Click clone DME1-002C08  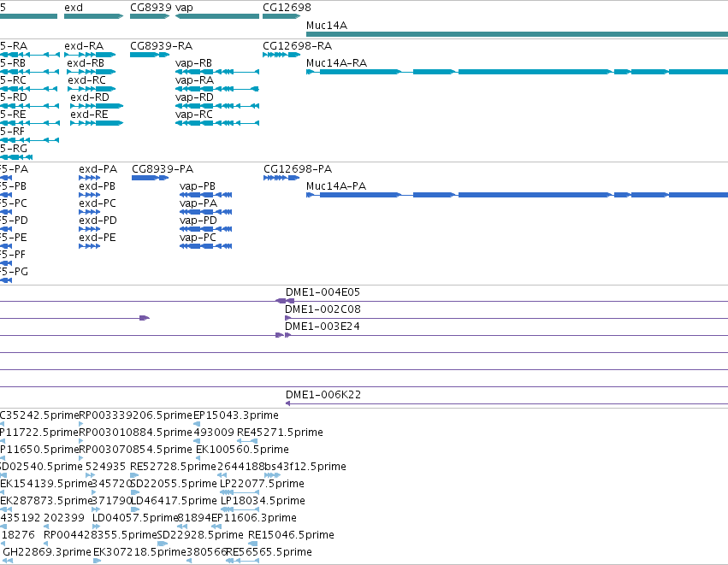coord(323,309)
